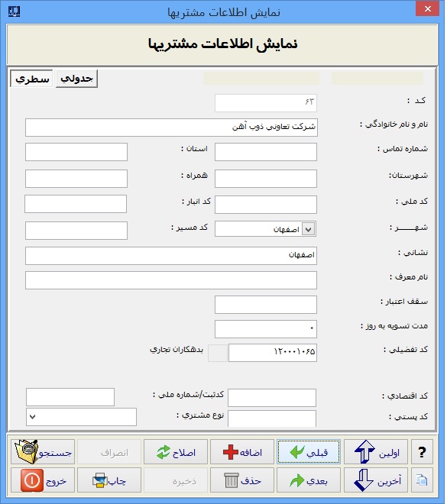This screenshot has width=447, height=504.
Task: Click the سقف اعتبار credit limit field
Action: coord(266,305)
